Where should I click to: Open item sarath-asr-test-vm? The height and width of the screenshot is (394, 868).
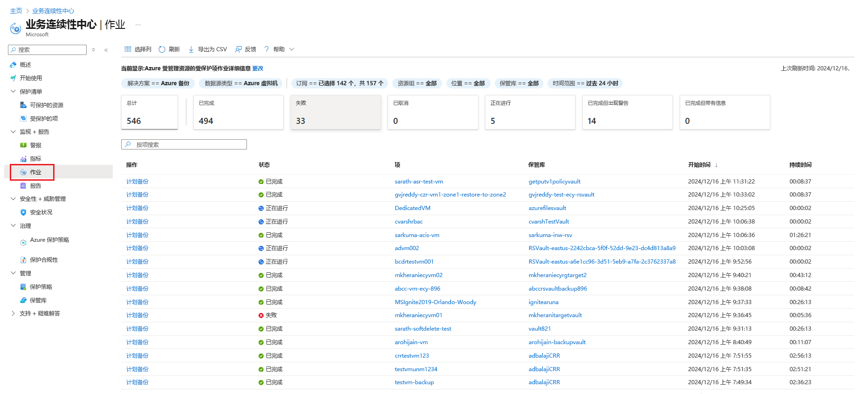(419, 182)
